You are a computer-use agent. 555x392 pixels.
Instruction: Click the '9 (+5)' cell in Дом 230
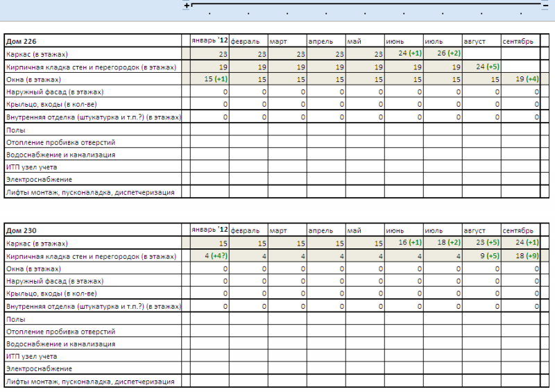click(x=481, y=256)
